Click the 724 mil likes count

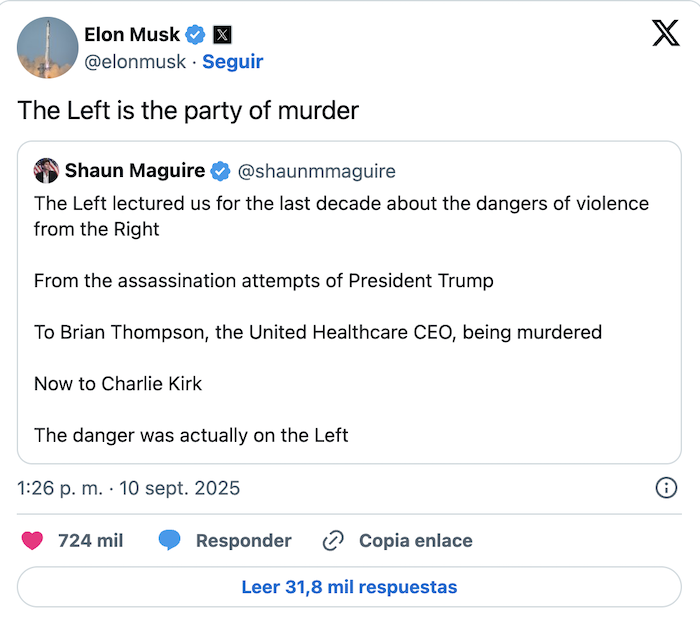point(90,541)
